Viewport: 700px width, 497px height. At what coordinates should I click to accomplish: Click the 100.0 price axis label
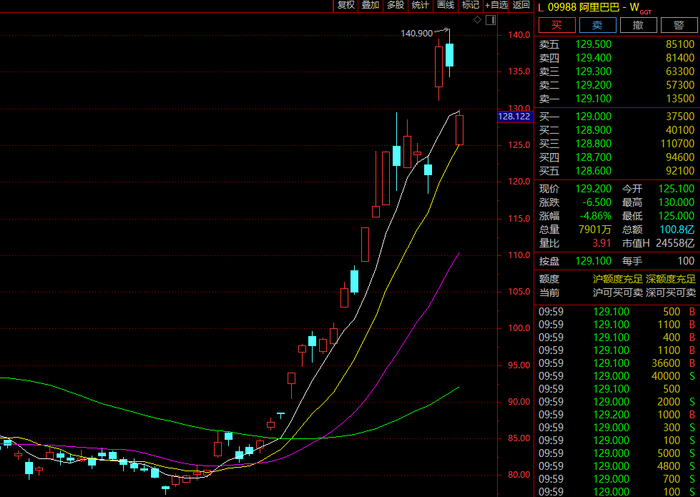[519, 328]
